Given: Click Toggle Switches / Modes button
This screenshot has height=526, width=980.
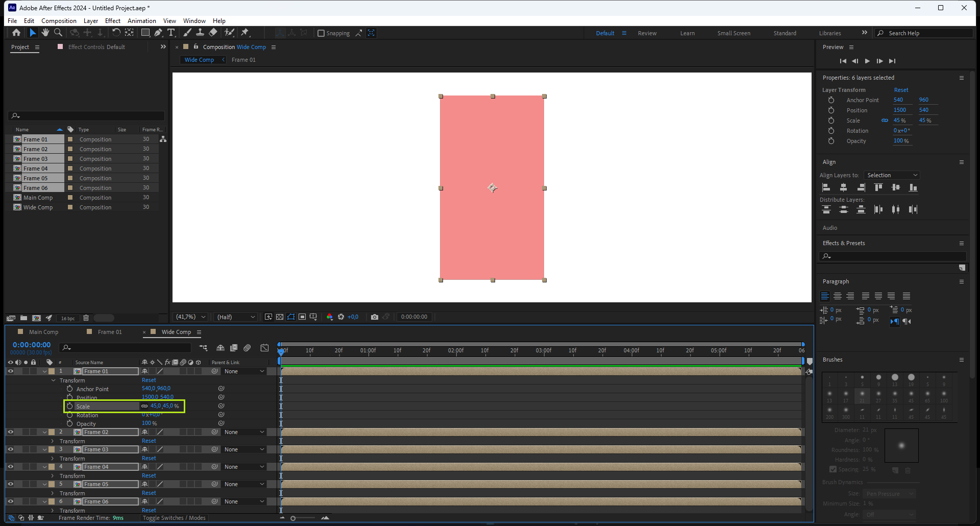Looking at the screenshot, I should coord(174,518).
